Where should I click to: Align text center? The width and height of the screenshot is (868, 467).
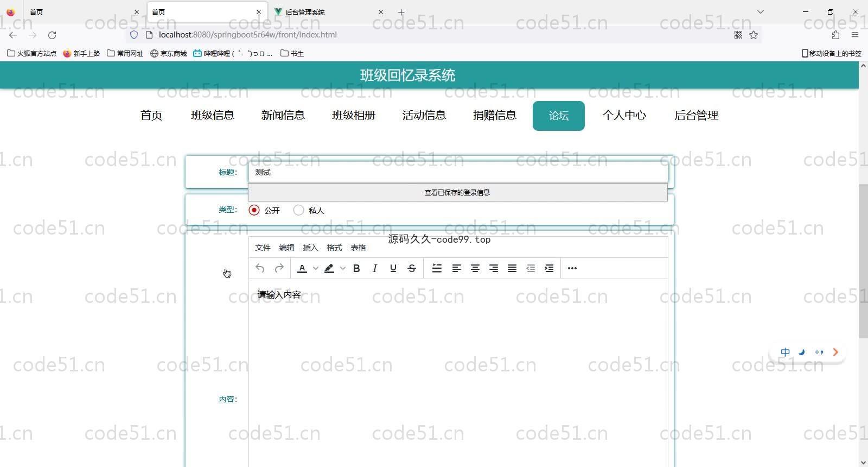(475, 268)
